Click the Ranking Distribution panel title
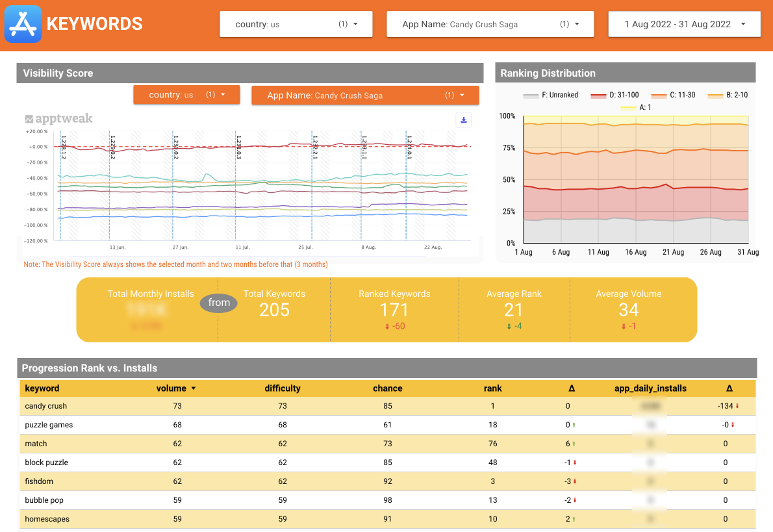Image resolution: width=773 pixels, height=532 pixels. pyautogui.click(x=548, y=73)
